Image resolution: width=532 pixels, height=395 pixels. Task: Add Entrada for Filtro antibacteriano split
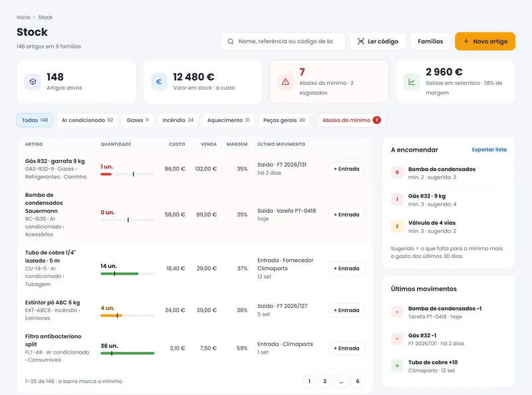coord(346,348)
